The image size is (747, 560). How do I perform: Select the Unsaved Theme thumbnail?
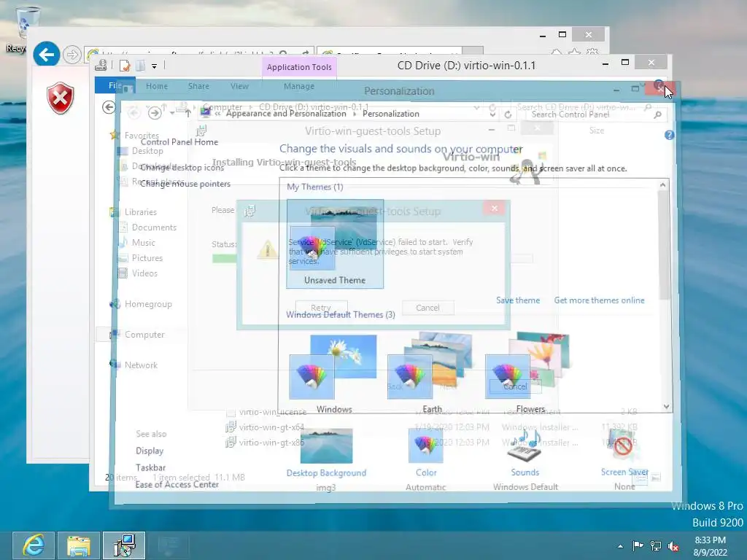click(335, 244)
